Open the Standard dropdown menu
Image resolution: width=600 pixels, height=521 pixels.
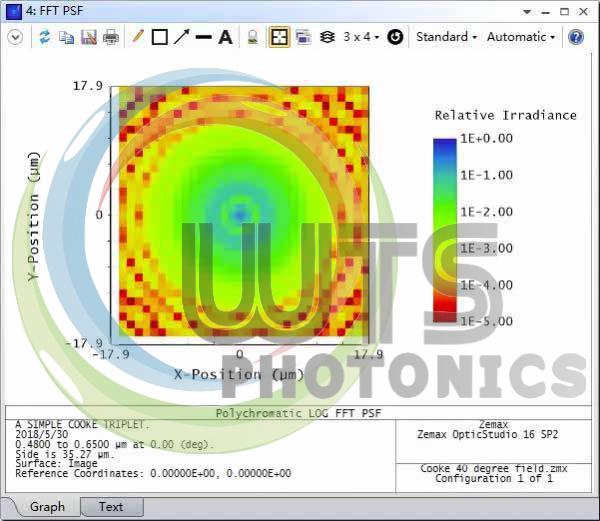(x=446, y=37)
